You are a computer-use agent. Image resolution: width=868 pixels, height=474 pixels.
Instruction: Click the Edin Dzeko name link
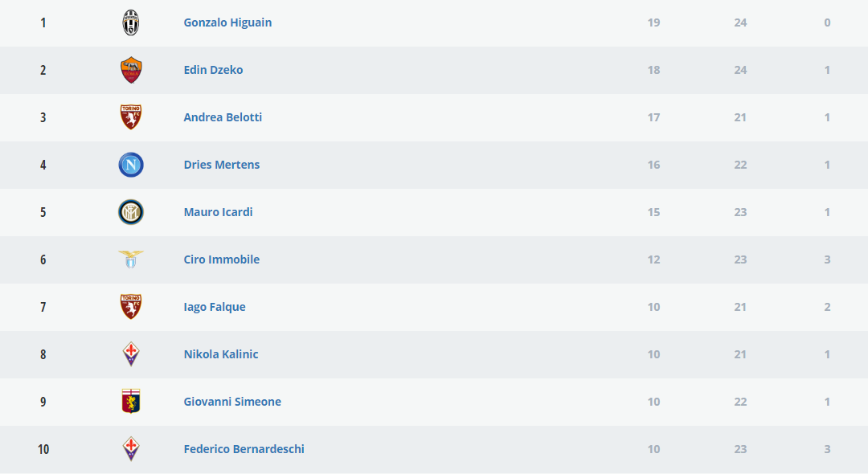pyautogui.click(x=213, y=70)
